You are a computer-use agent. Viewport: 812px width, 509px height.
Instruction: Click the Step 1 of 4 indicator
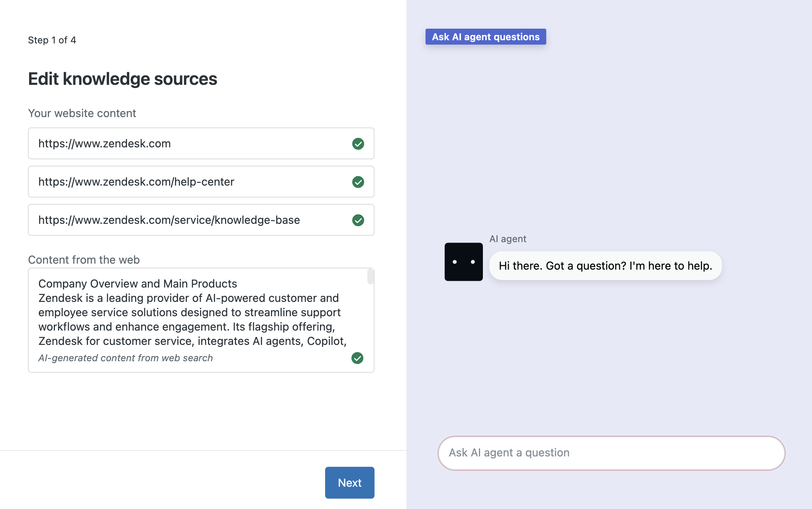(52, 40)
